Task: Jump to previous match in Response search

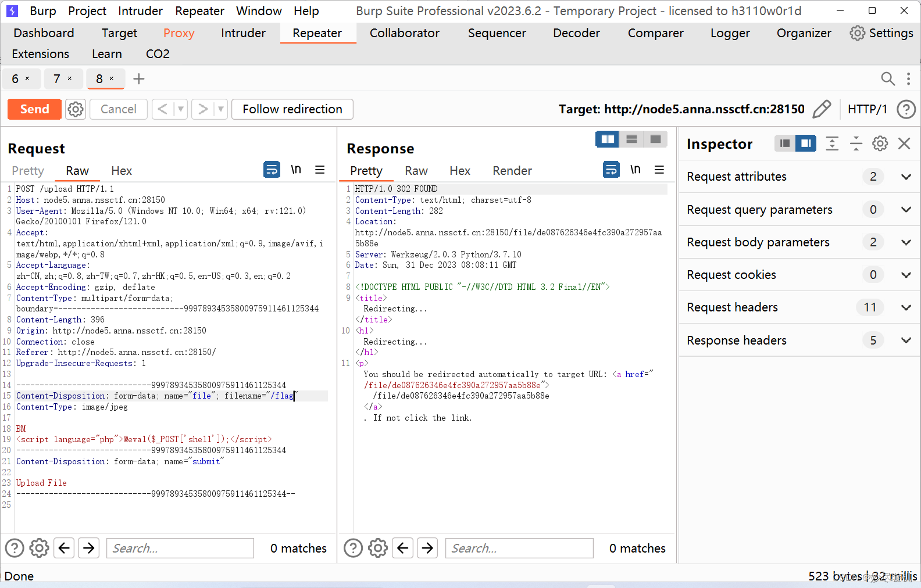Action: [403, 548]
